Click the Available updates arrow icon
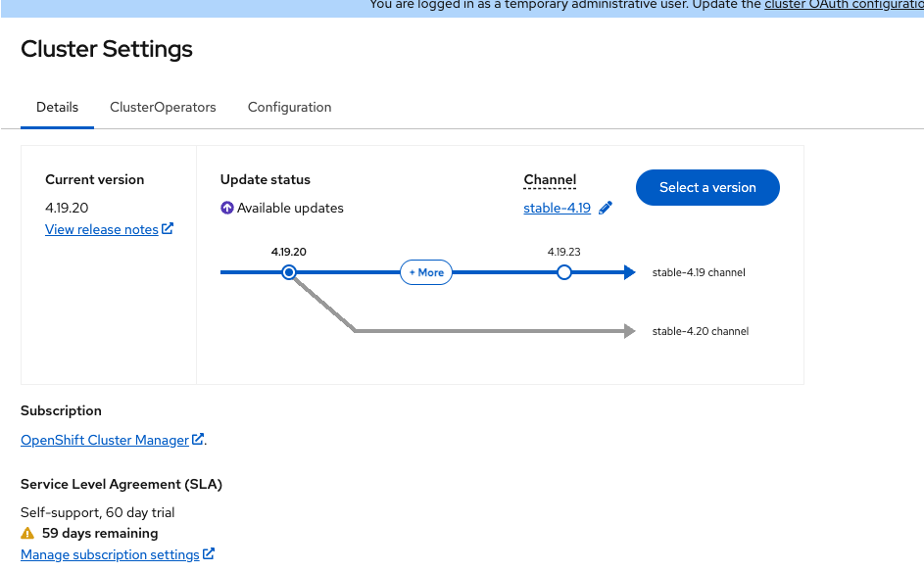 pos(227,208)
